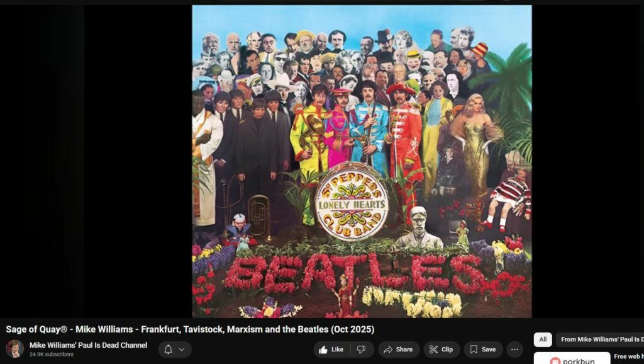
Task: Click the Sgt. Pepper's drum in the video
Action: point(352,202)
